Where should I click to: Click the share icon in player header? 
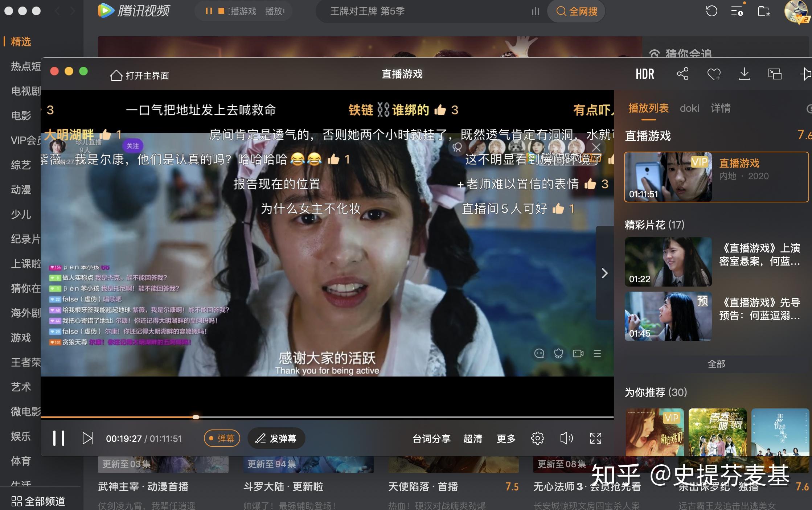click(682, 74)
